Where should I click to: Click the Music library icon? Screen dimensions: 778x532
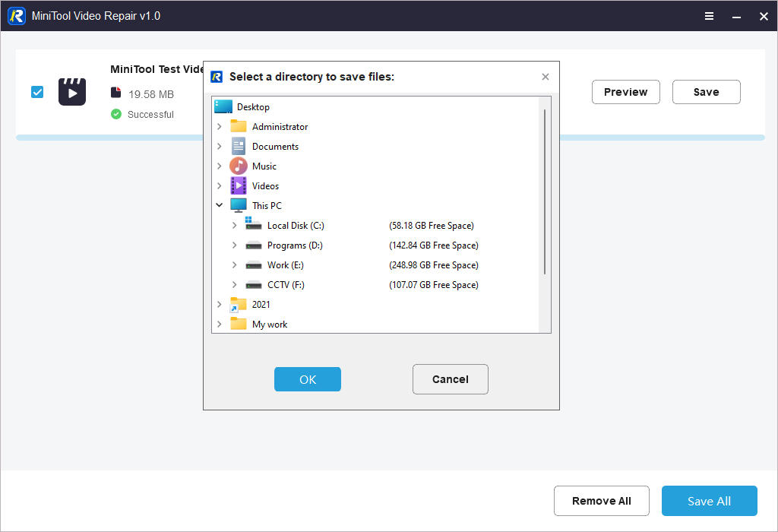point(238,166)
